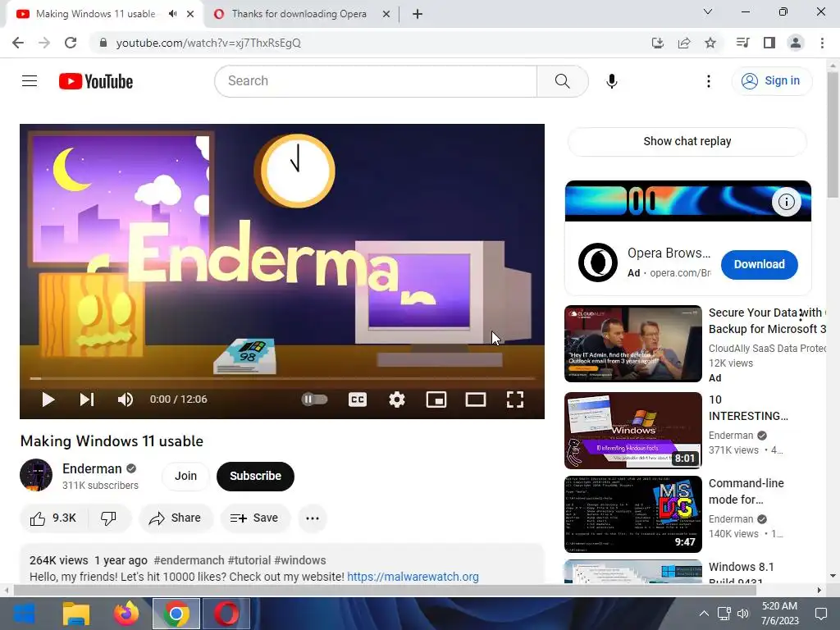Show chat replay
This screenshot has height=630, width=840.
(687, 141)
